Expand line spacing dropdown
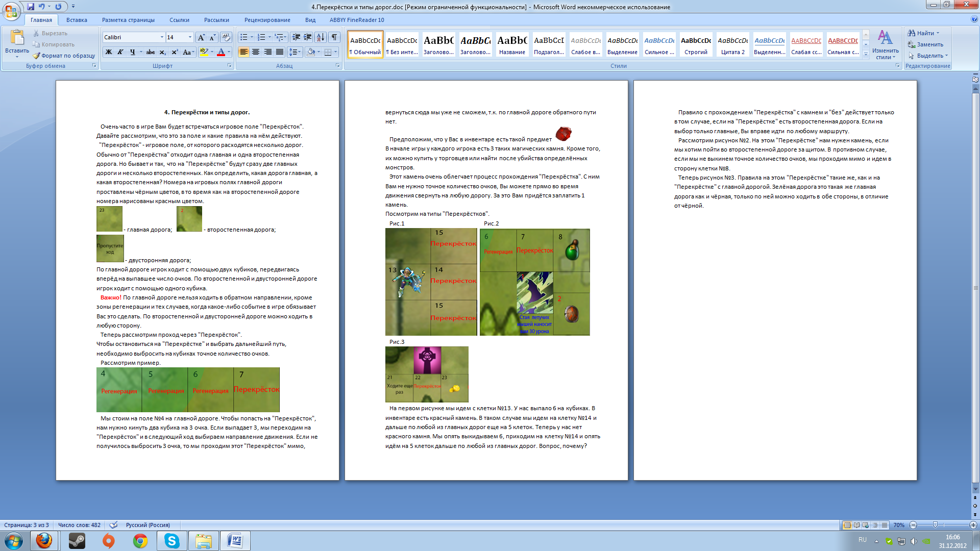 tap(300, 52)
